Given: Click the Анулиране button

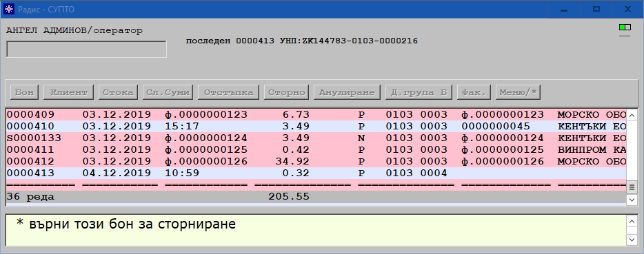Looking at the screenshot, I should coord(347,92).
